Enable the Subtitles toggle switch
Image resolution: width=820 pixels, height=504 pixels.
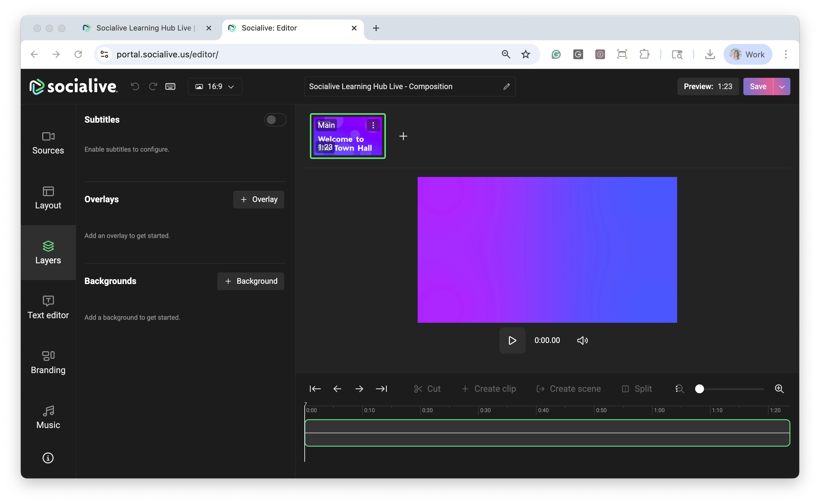(275, 120)
